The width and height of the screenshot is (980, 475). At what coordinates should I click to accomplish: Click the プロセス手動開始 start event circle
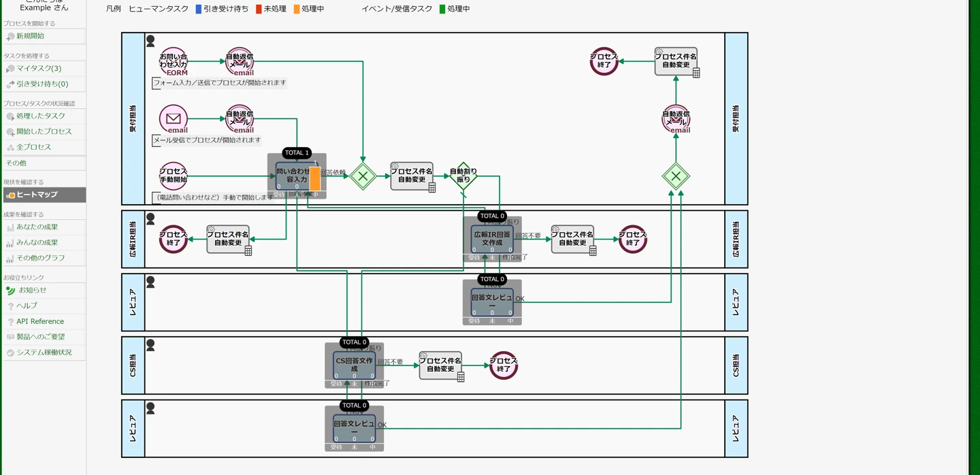pyautogui.click(x=174, y=176)
